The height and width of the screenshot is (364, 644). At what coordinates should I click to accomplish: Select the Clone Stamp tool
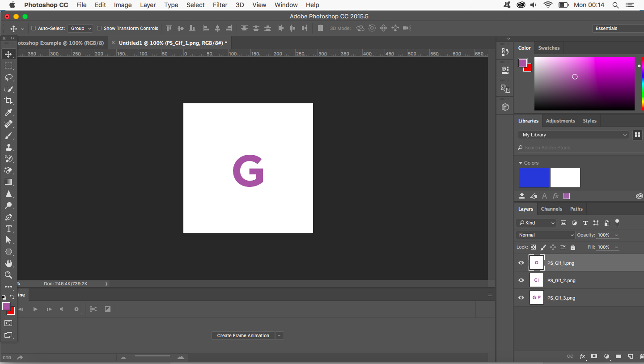click(8, 147)
